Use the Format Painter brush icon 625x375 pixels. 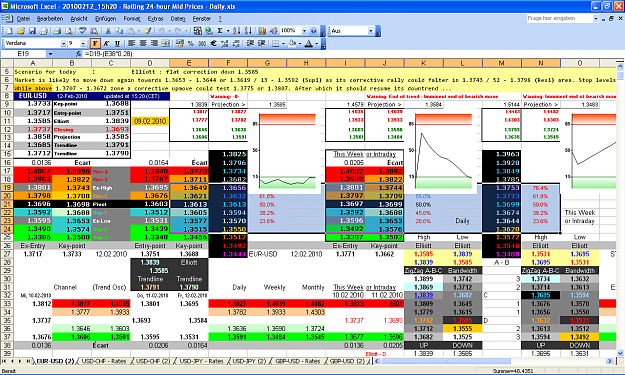[x=147, y=31]
